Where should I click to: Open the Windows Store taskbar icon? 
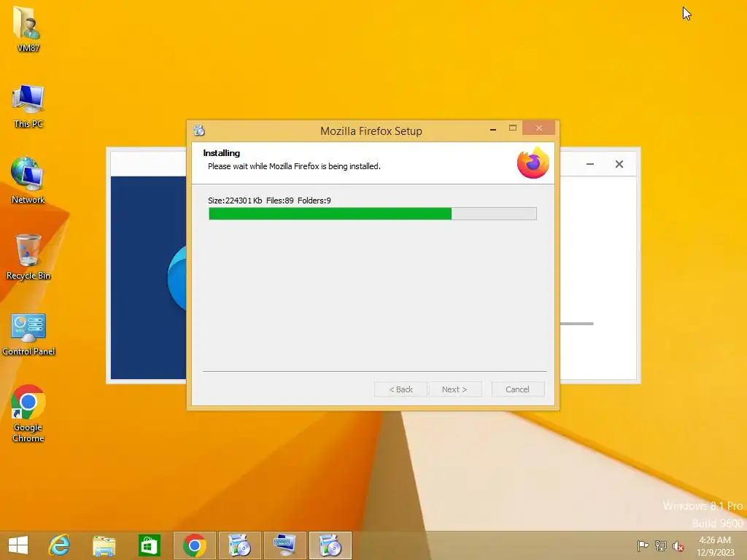point(149,545)
